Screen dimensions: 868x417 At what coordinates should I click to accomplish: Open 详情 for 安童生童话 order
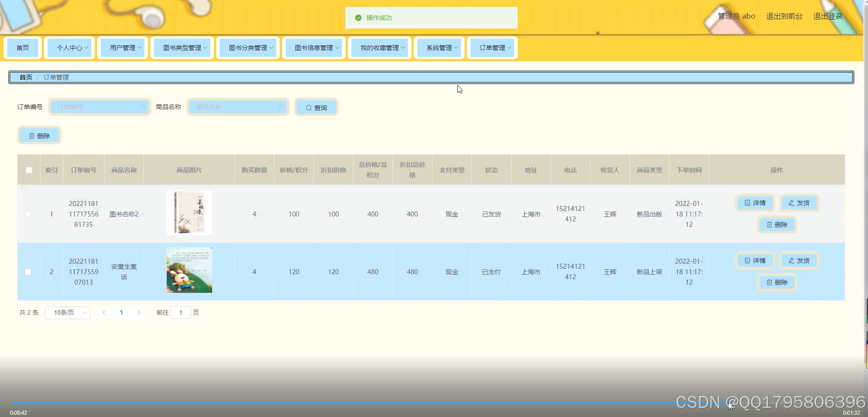coord(754,260)
